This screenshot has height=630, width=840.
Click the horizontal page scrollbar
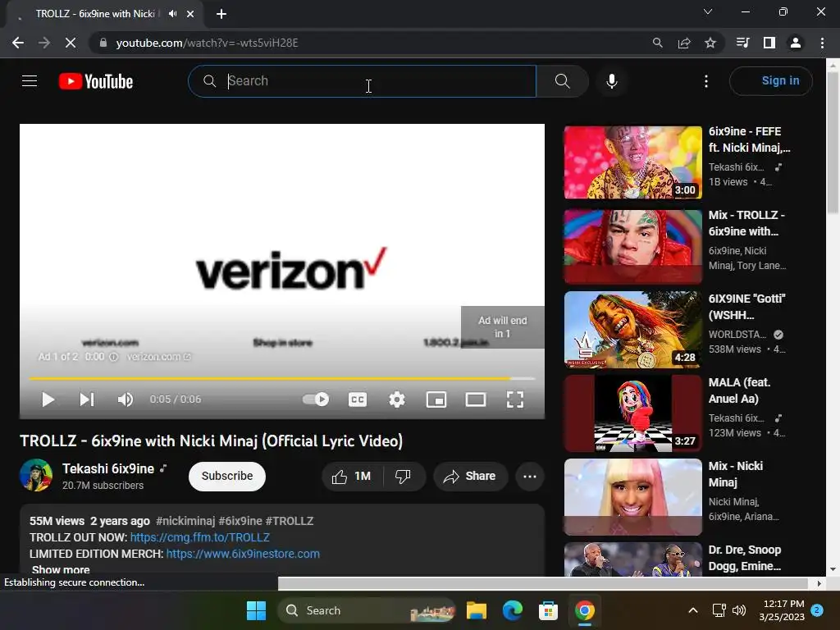pyautogui.click(x=542, y=583)
